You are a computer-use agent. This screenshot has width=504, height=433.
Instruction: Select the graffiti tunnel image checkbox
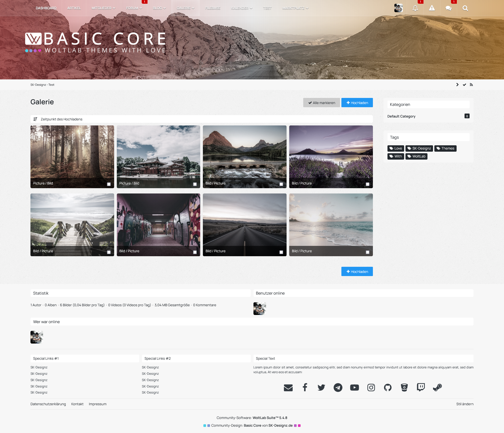pos(195,252)
